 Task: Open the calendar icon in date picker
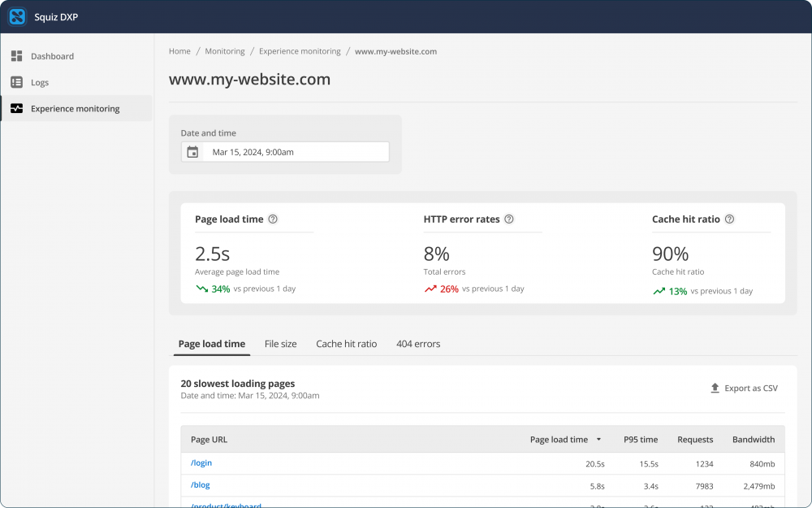pyautogui.click(x=192, y=151)
